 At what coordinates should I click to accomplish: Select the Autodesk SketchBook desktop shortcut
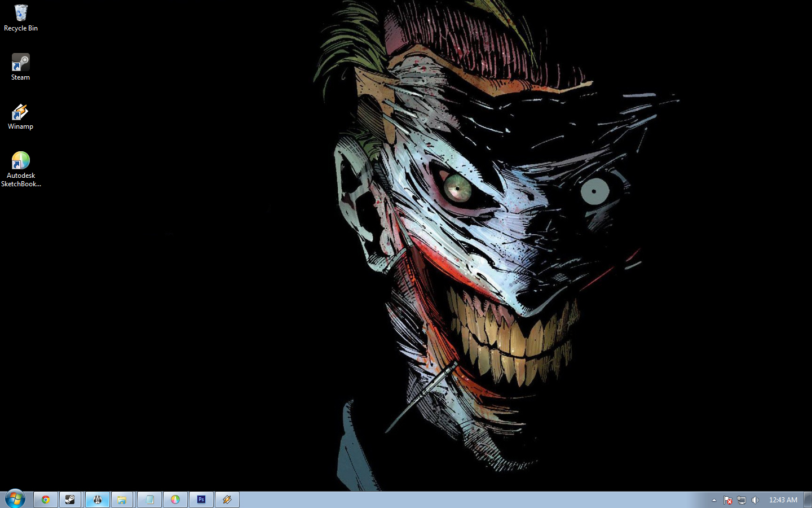21,169
